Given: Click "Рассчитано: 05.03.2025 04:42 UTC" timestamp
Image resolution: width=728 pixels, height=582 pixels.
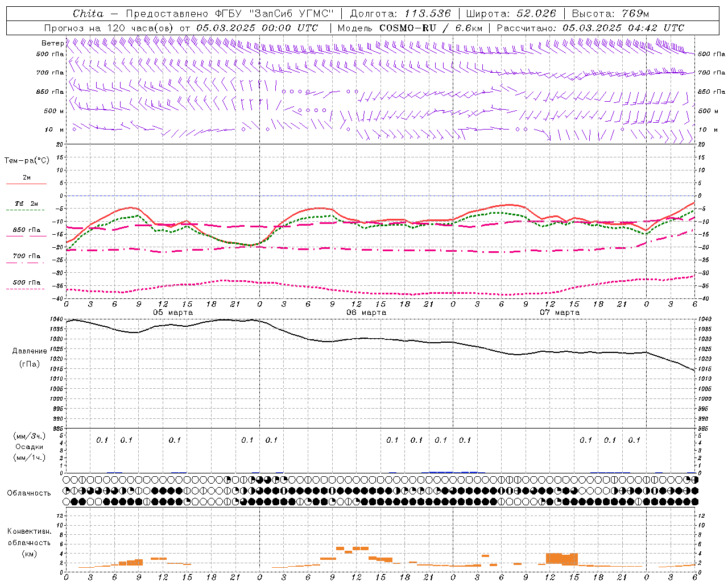Looking at the screenshot, I should (590, 28).
